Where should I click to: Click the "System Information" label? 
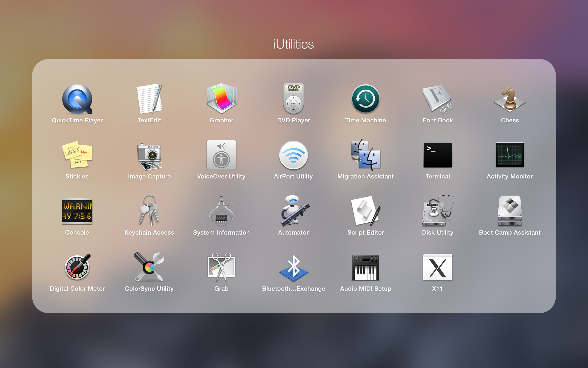221,233
